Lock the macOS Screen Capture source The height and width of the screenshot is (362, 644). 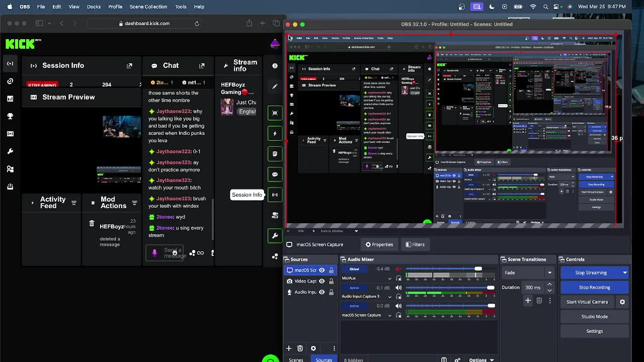click(331, 270)
